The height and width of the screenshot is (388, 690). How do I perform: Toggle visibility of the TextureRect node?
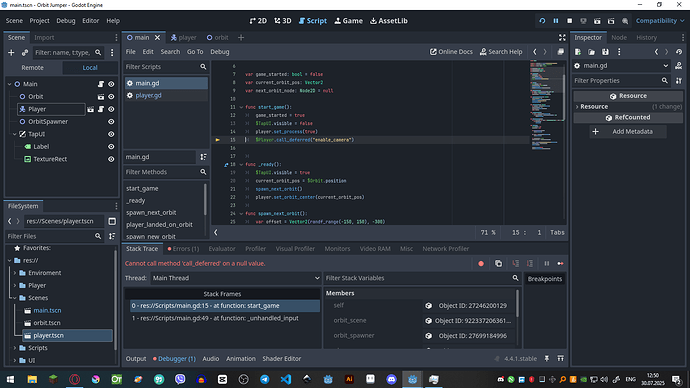click(111, 159)
